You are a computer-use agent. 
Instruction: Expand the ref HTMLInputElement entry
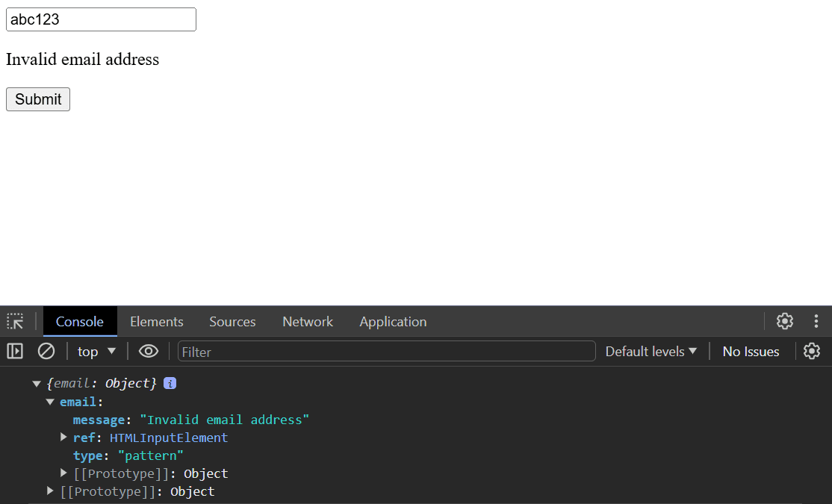point(64,438)
